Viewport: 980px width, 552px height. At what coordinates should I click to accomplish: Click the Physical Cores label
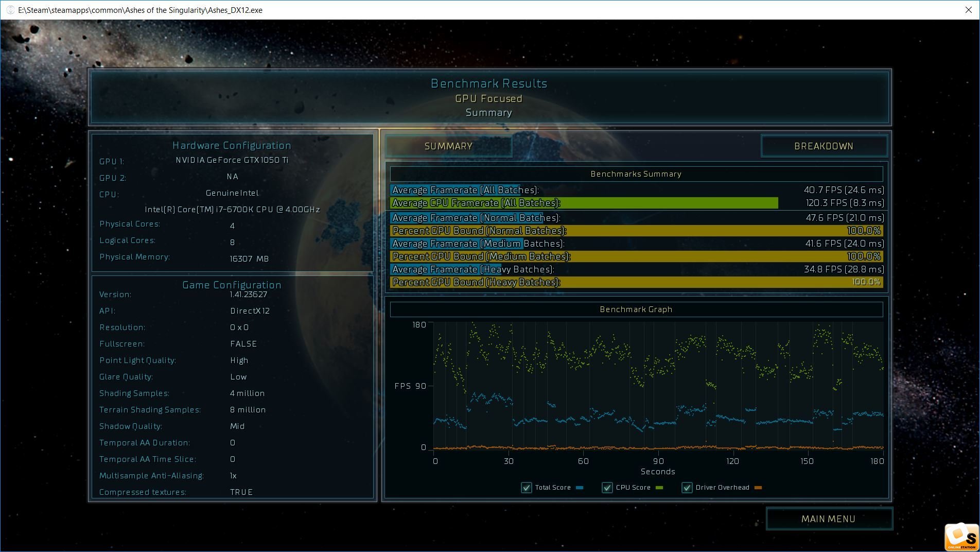pos(130,224)
